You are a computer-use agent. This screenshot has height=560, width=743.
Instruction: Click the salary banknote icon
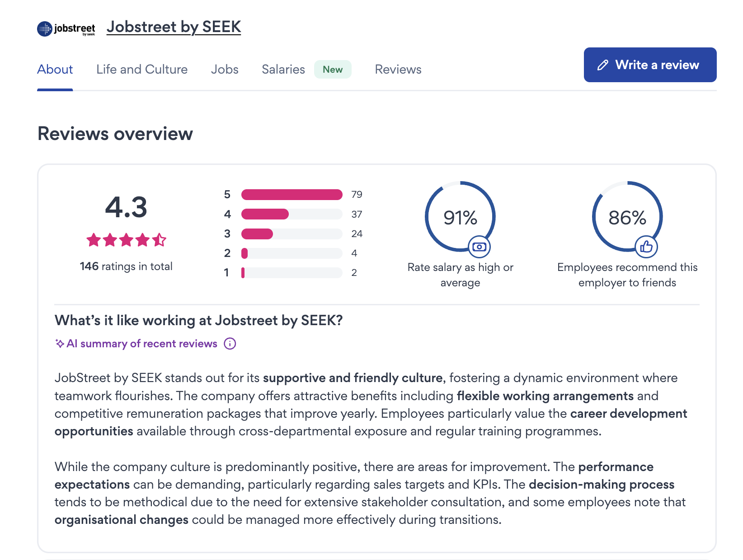pos(479,247)
